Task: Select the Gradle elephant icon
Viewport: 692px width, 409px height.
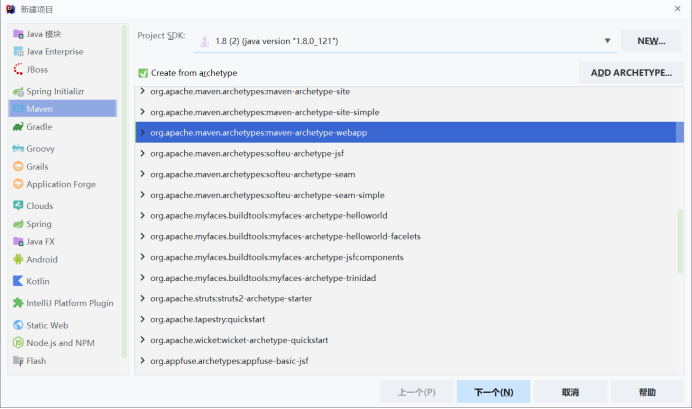Action: pos(18,127)
